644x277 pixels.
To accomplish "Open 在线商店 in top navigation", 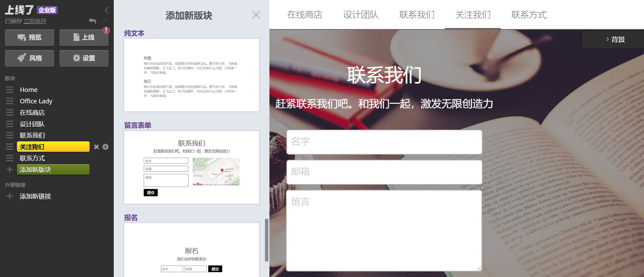I will click(x=305, y=15).
